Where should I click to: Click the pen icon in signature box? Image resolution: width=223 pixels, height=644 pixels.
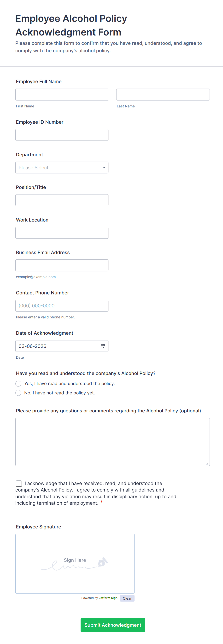tap(102, 562)
